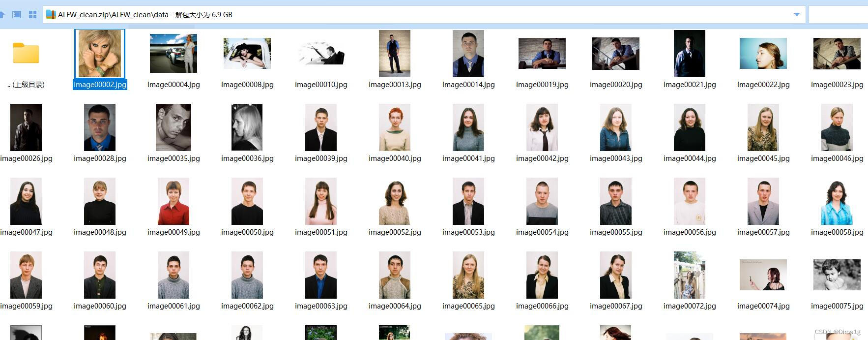Select thumbnail image00052.jpg
Image resolution: width=868 pixels, height=340 pixels.
395,201
